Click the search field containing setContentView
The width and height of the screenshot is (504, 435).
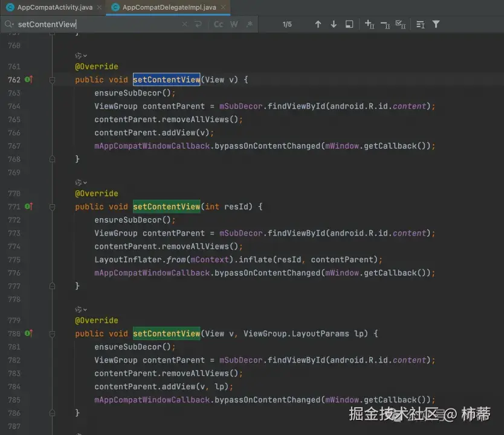97,24
